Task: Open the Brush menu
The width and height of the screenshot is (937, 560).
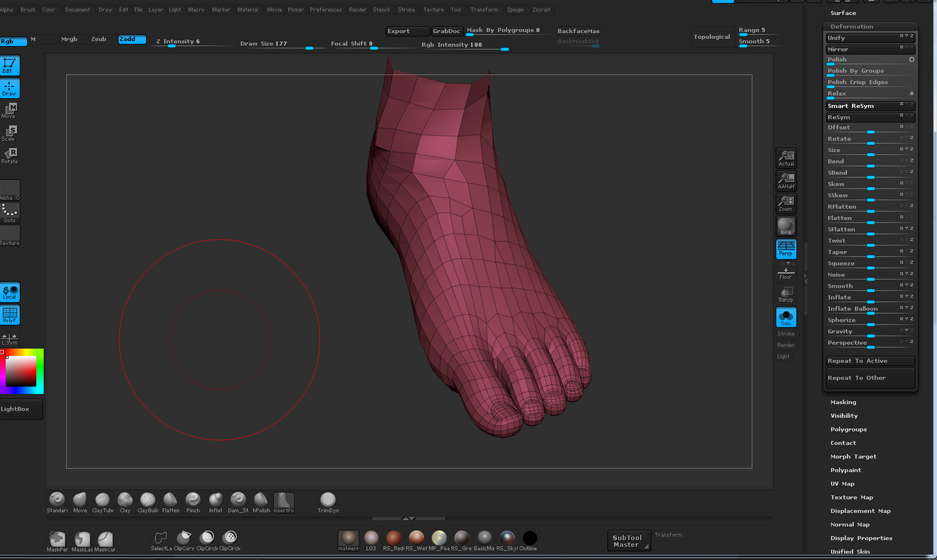Action: tap(27, 10)
